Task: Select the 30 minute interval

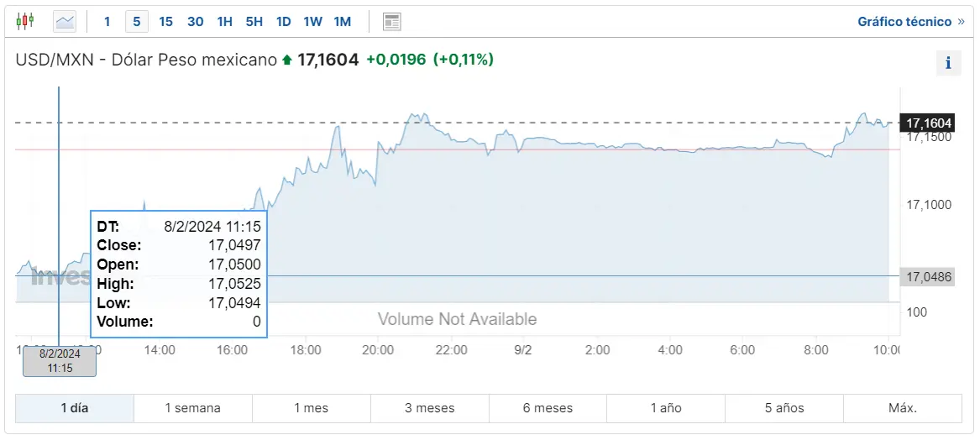Action: pos(195,22)
